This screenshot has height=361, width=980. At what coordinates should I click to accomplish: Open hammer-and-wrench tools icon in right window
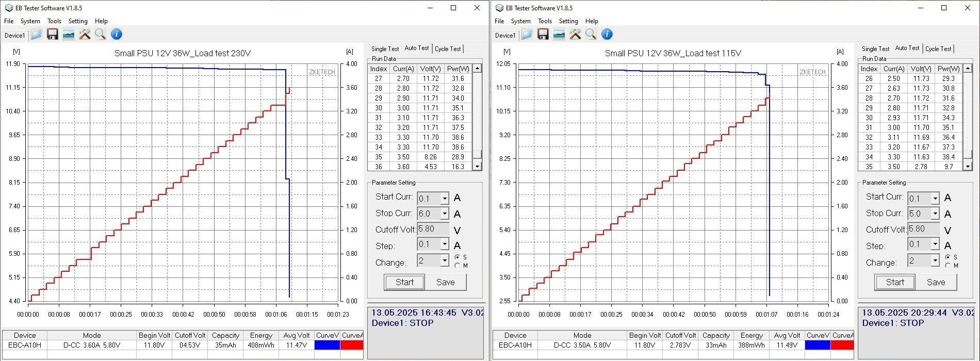575,35
